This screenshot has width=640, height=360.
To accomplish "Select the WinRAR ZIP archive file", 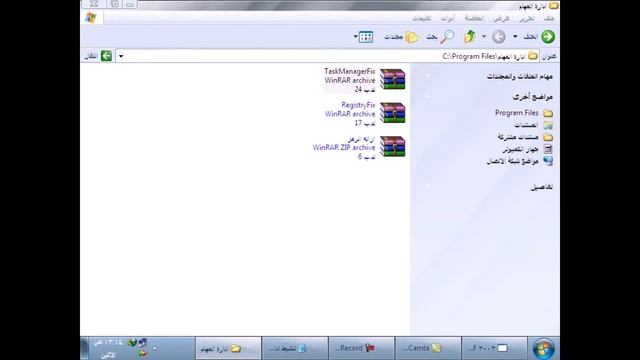I will click(359, 147).
